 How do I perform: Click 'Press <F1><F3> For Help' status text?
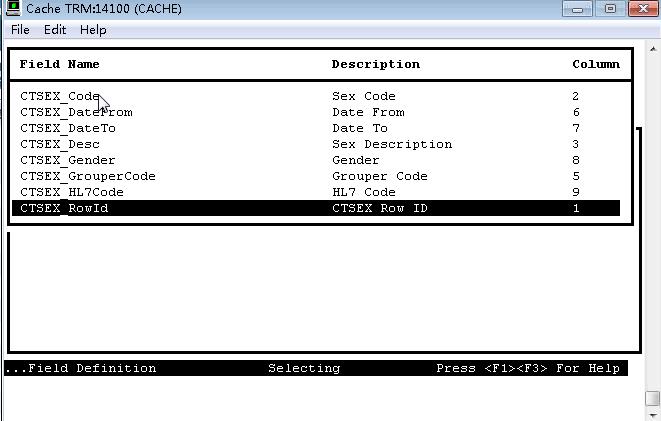[528, 368]
